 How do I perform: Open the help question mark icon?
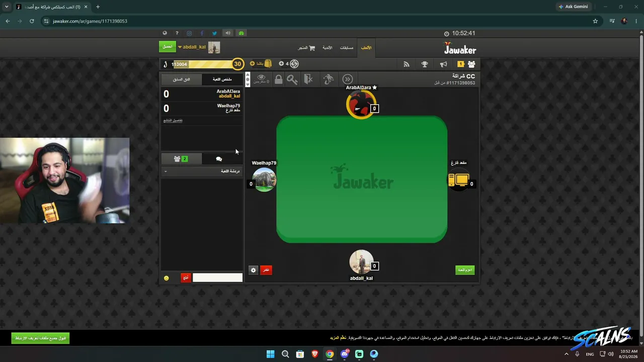177,33
